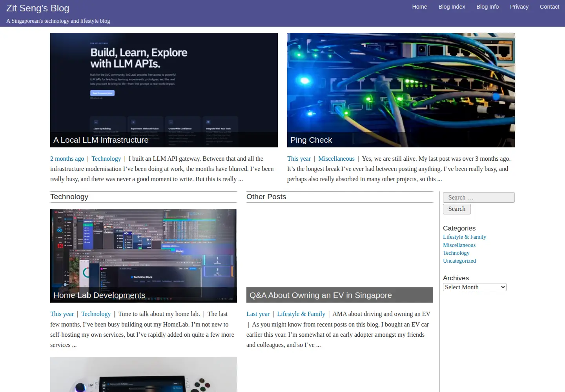Click the Archives heading in sidebar

tap(456, 278)
